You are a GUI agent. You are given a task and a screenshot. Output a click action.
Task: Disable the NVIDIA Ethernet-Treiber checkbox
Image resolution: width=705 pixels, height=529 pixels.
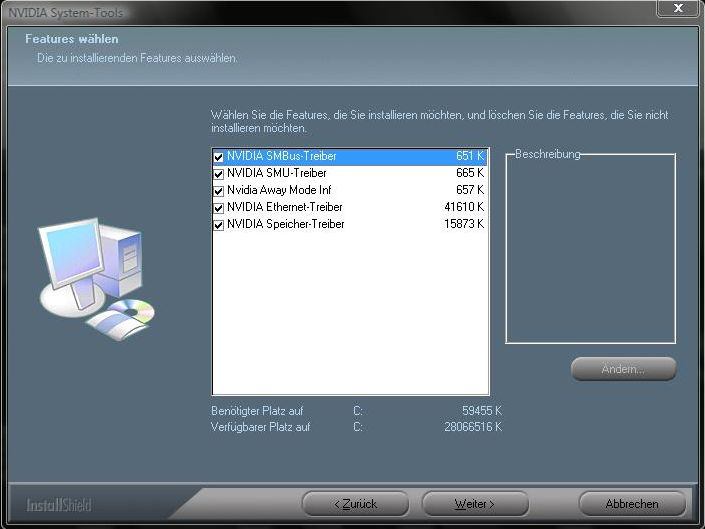pyautogui.click(x=219, y=208)
